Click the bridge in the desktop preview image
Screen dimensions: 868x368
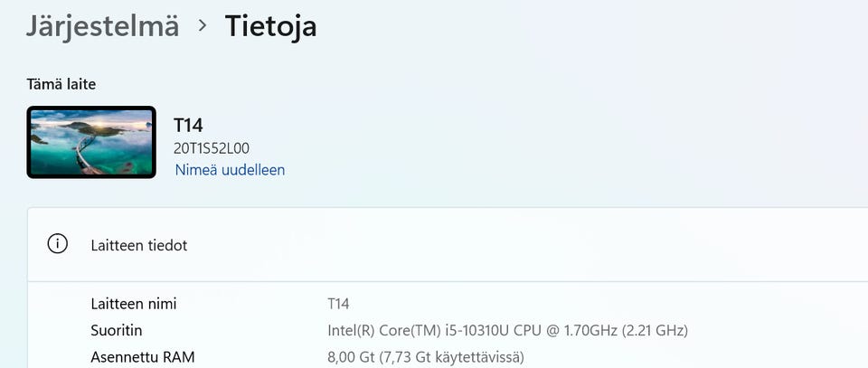[x=86, y=156]
